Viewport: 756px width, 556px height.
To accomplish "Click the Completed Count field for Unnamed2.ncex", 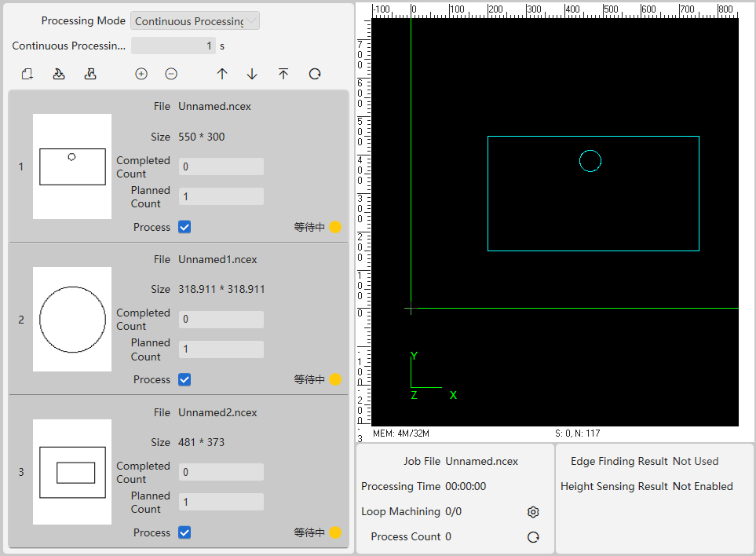I will (x=221, y=472).
